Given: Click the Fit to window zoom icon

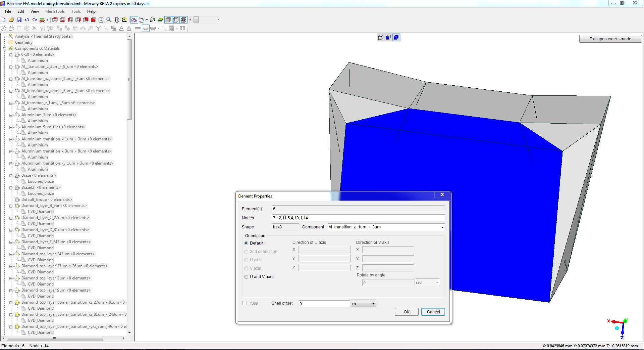Looking at the screenshot, I should click(101, 20).
